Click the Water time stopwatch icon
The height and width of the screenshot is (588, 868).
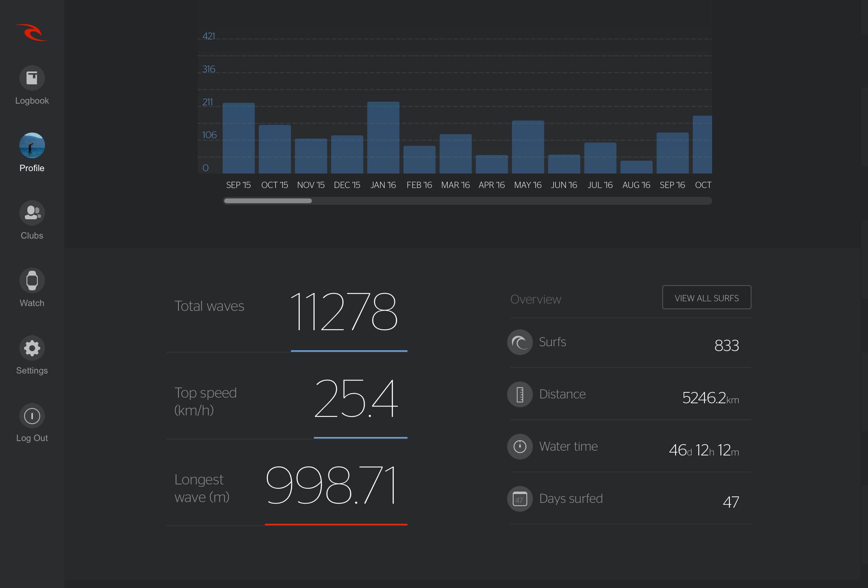pyautogui.click(x=520, y=447)
